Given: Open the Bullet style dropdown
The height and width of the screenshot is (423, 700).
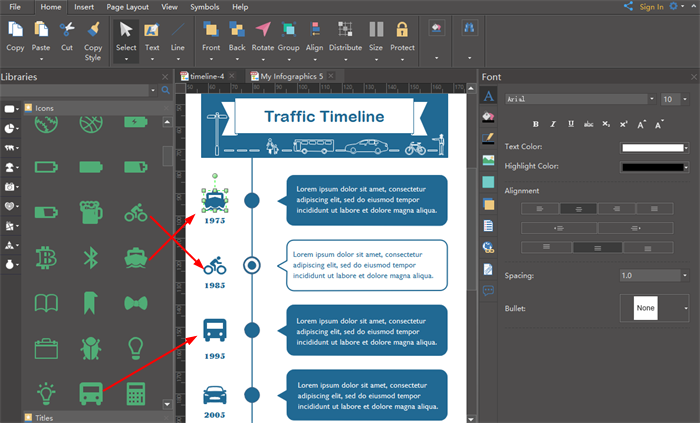Looking at the screenshot, I should pos(686,309).
